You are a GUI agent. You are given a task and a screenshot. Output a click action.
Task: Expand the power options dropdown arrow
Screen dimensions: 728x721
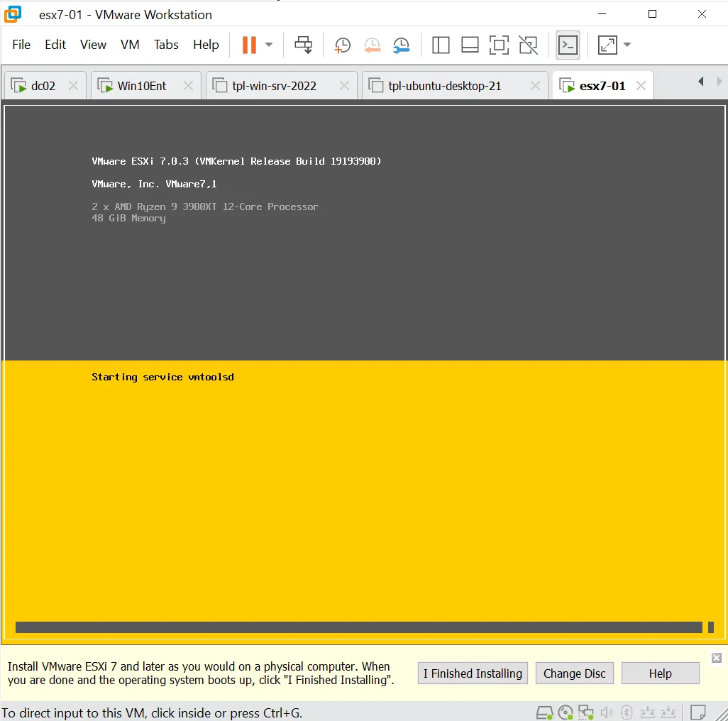[x=269, y=45]
